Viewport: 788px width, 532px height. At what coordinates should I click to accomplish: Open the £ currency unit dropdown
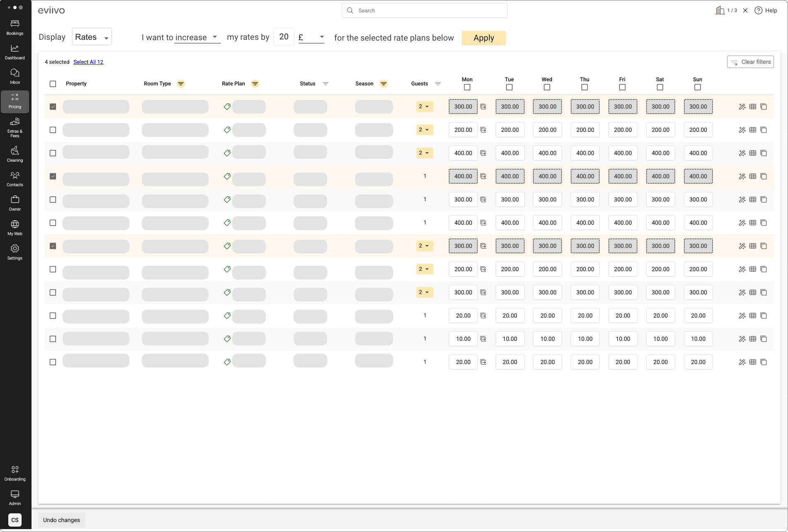311,37
